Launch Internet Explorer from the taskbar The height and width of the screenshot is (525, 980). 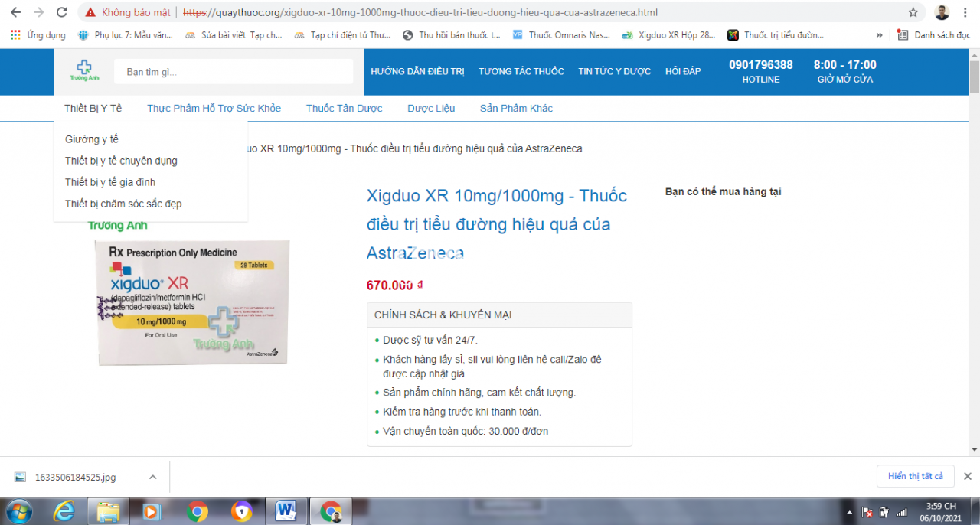(x=64, y=510)
